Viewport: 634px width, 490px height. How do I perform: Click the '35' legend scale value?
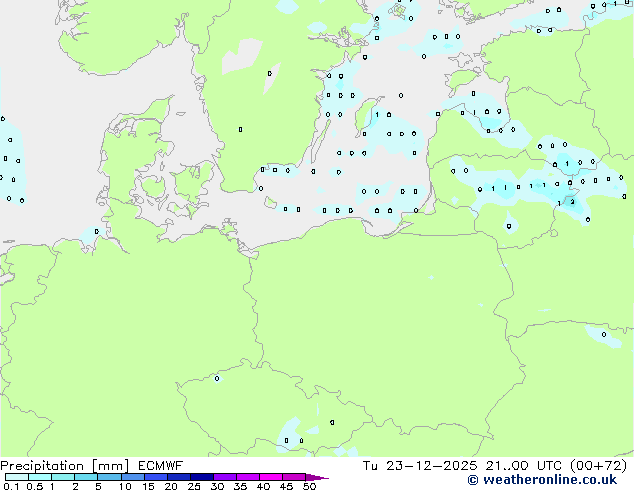point(240,486)
